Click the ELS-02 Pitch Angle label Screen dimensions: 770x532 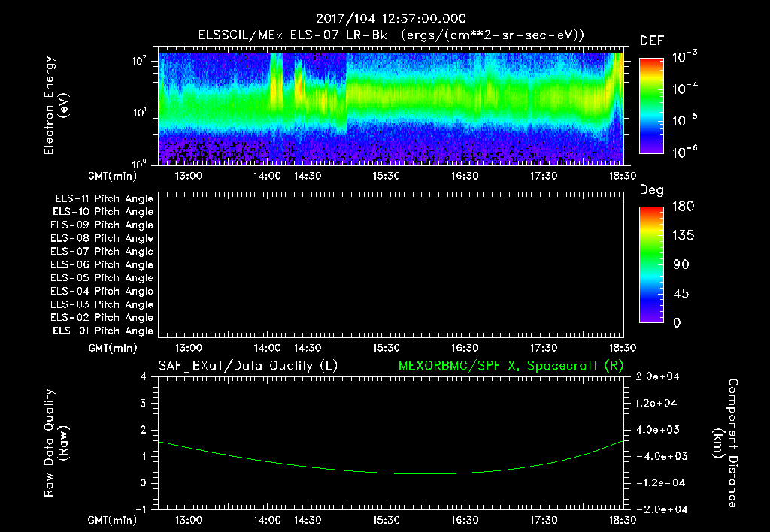(102, 318)
